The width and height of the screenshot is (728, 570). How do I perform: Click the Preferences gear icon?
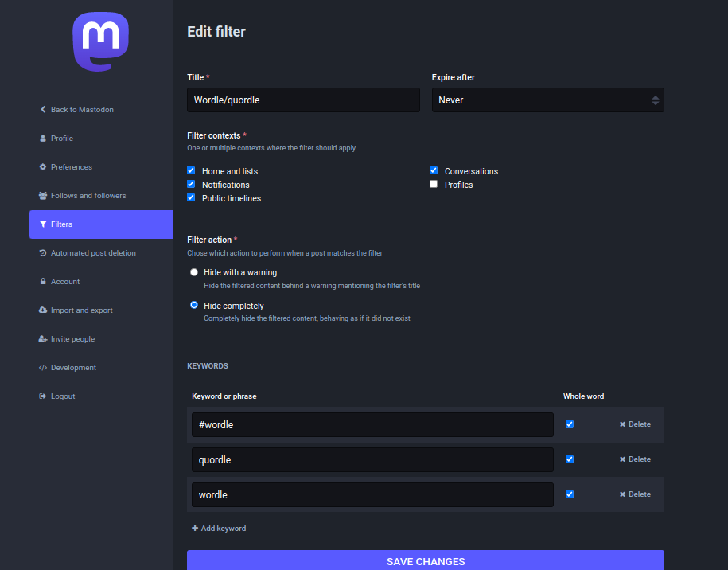click(x=43, y=166)
